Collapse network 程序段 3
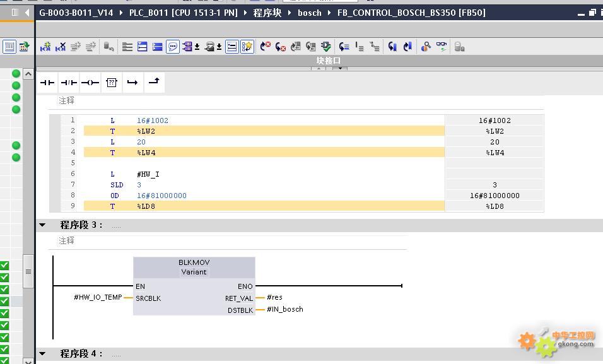The height and width of the screenshot is (364, 603). click(43, 225)
